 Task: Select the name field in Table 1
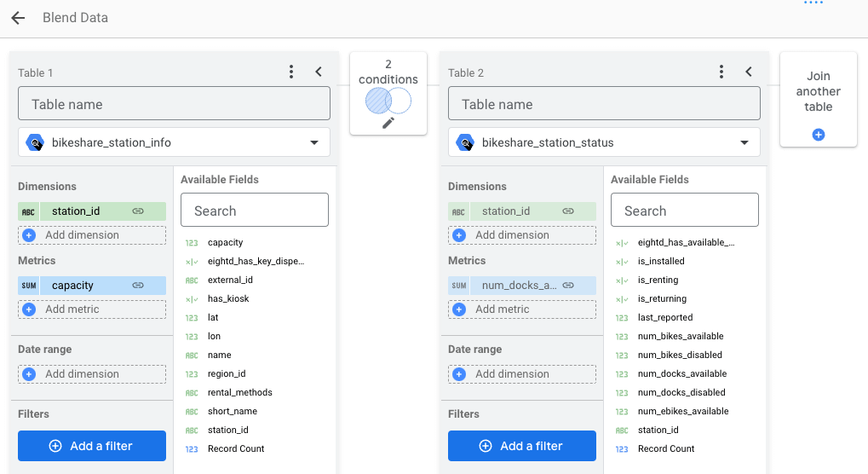click(219, 355)
